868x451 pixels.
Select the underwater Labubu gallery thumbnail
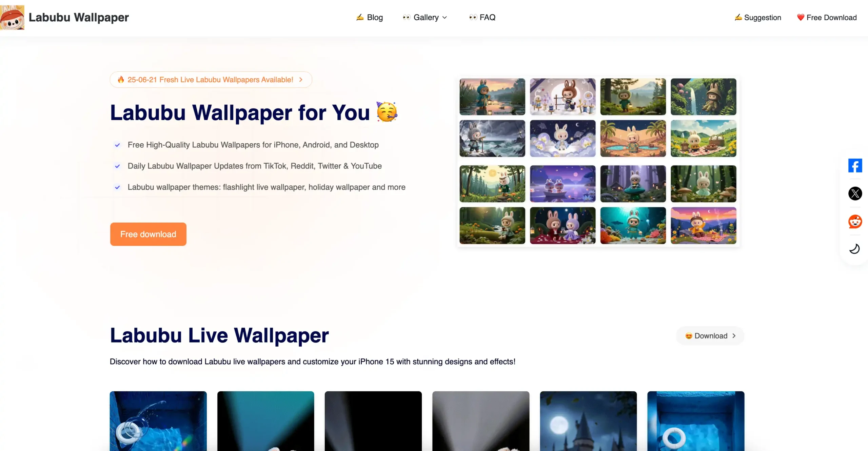633,226
